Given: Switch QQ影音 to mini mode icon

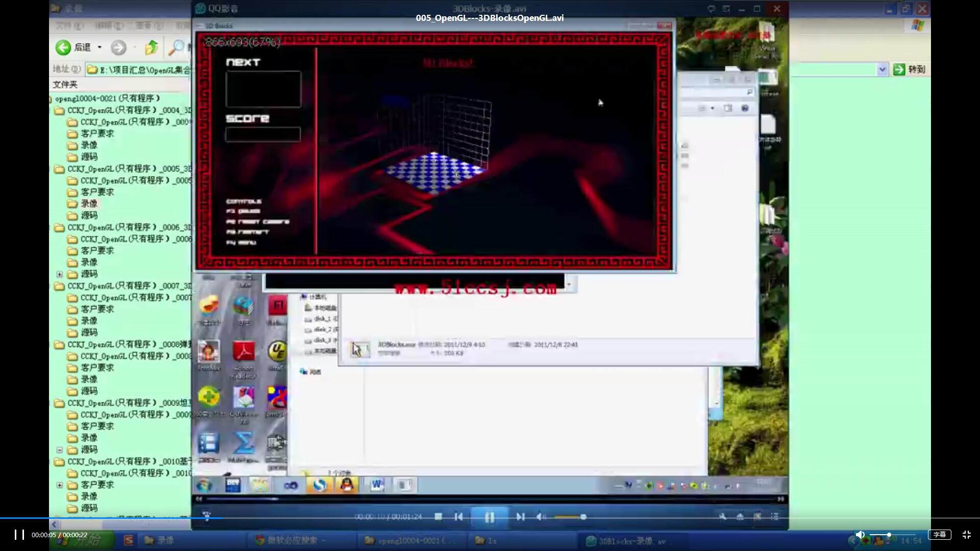Looking at the screenshot, I should [x=726, y=9].
